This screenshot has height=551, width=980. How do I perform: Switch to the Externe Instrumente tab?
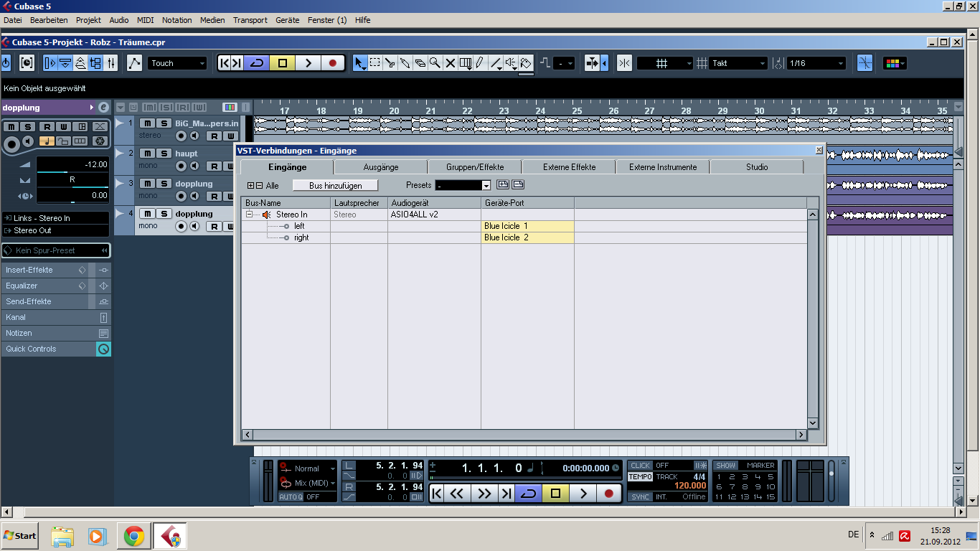point(663,167)
